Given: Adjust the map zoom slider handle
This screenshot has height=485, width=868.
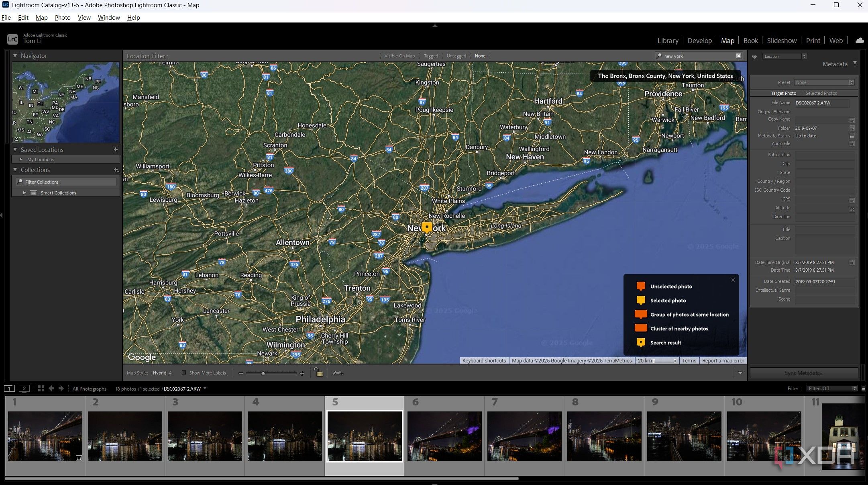Looking at the screenshot, I should tap(263, 373).
